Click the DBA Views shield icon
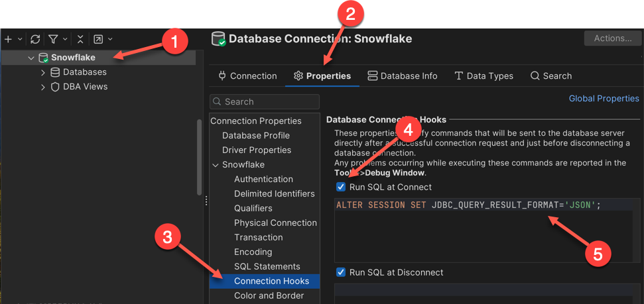Image resolution: width=644 pixels, height=304 pixels. pos(55,87)
